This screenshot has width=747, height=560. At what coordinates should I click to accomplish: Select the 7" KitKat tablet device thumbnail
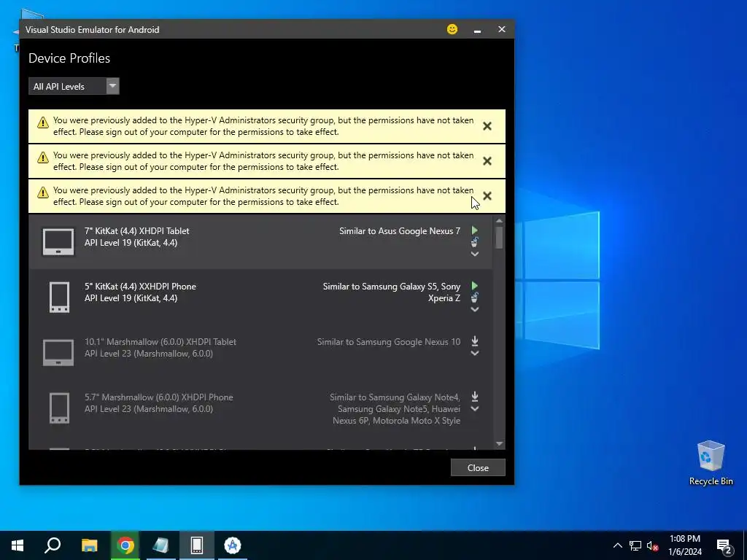click(x=58, y=242)
